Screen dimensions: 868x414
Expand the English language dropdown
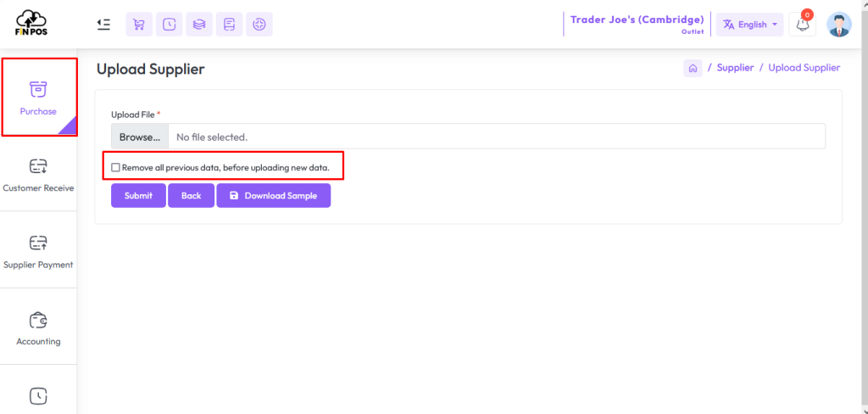749,25
